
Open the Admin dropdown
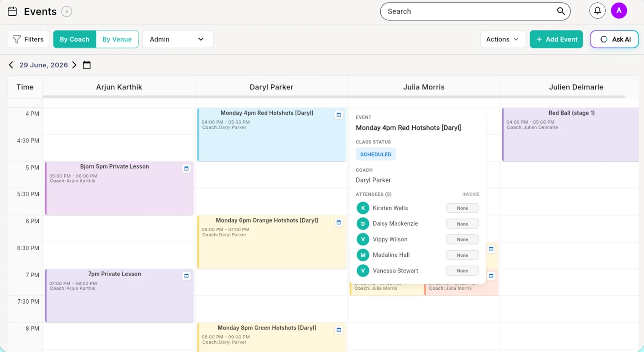pyautogui.click(x=178, y=40)
